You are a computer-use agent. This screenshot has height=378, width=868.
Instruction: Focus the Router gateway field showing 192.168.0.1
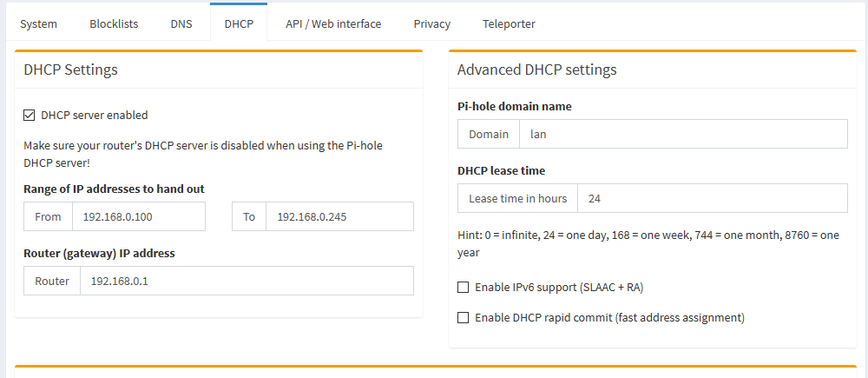pyautogui.click(x=247, y=281)
